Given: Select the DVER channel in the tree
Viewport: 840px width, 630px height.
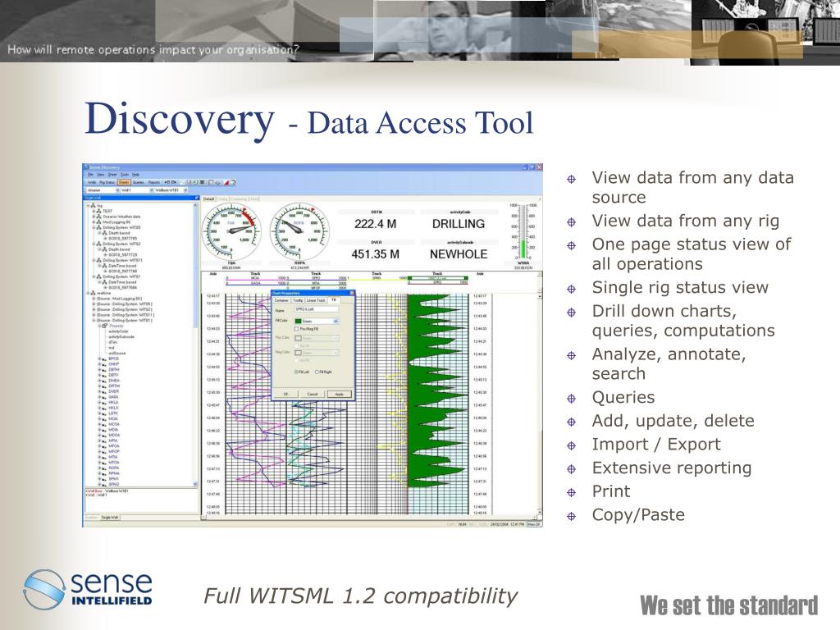Looking at the screenshot, I should pos(113,391).
